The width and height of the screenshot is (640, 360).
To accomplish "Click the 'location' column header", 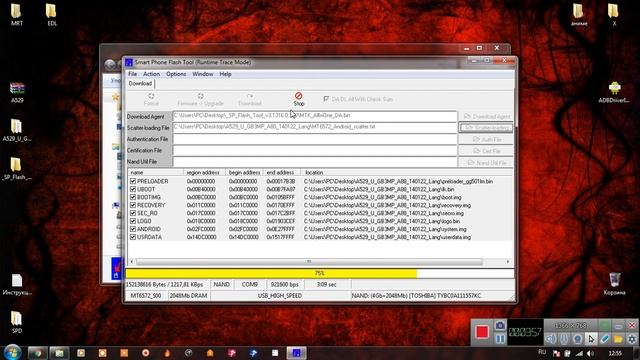I will tap(406, 173).
